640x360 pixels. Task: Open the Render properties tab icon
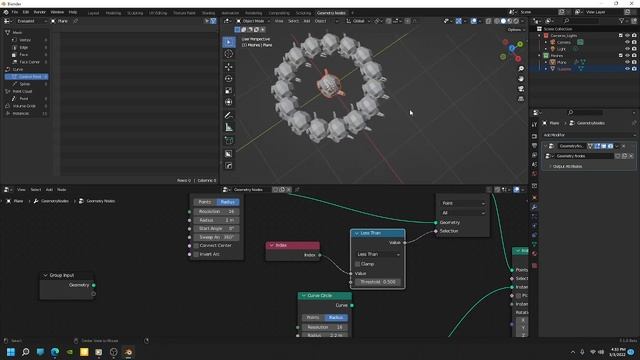[534, 136]
